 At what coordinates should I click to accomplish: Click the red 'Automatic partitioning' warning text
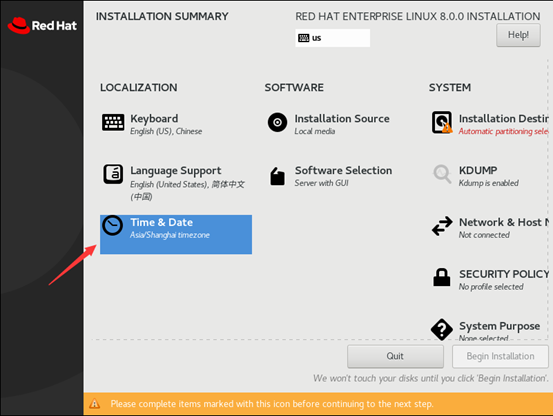click(503, 131)
